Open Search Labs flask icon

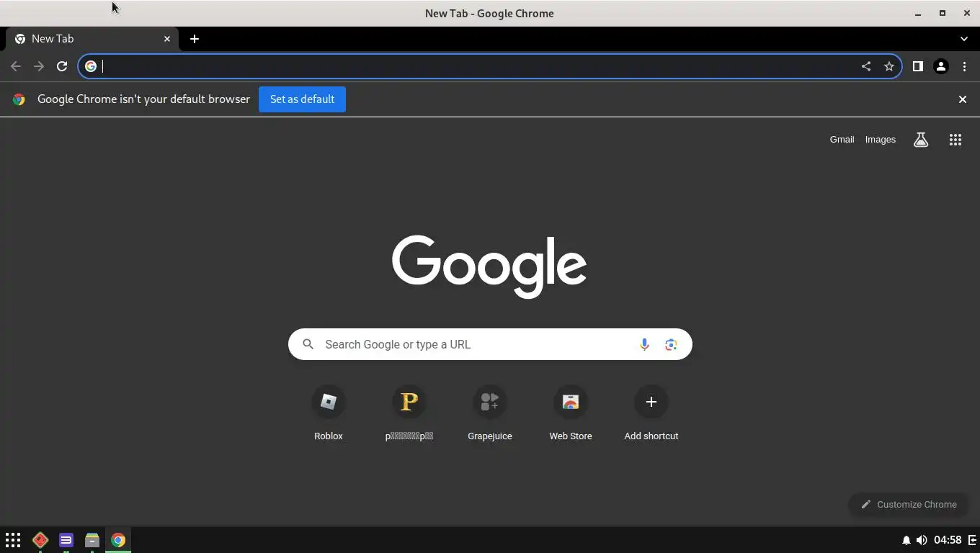click(921, 140)
